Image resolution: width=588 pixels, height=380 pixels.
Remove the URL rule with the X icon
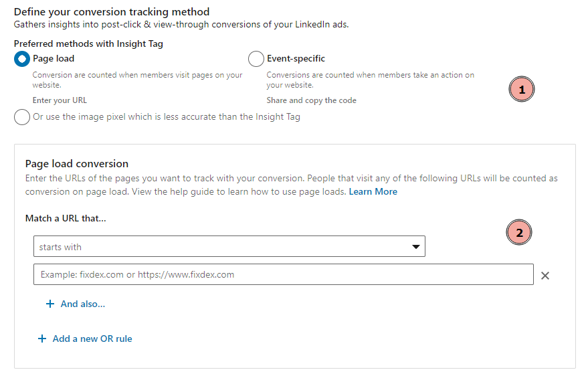[x=545, y=276]
